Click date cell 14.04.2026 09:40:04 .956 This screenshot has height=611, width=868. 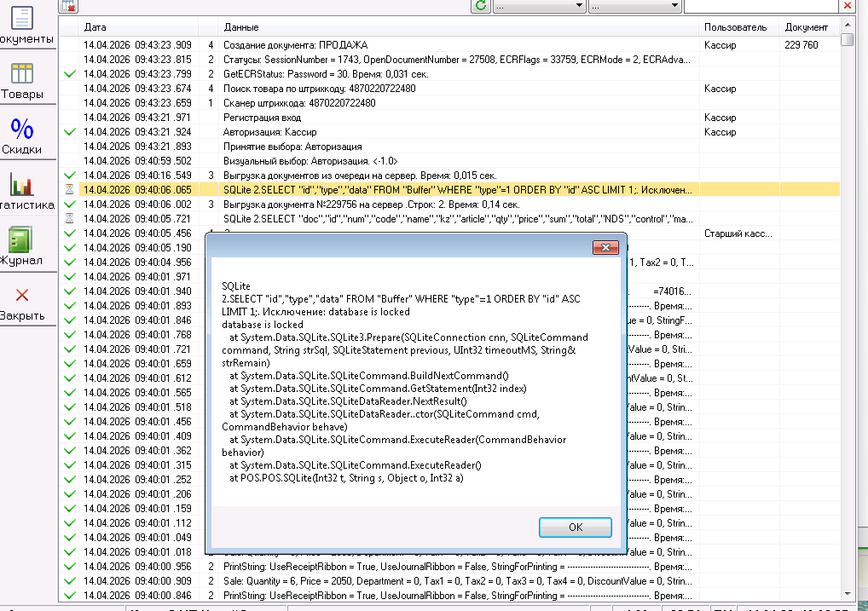[x=137, y=262]
